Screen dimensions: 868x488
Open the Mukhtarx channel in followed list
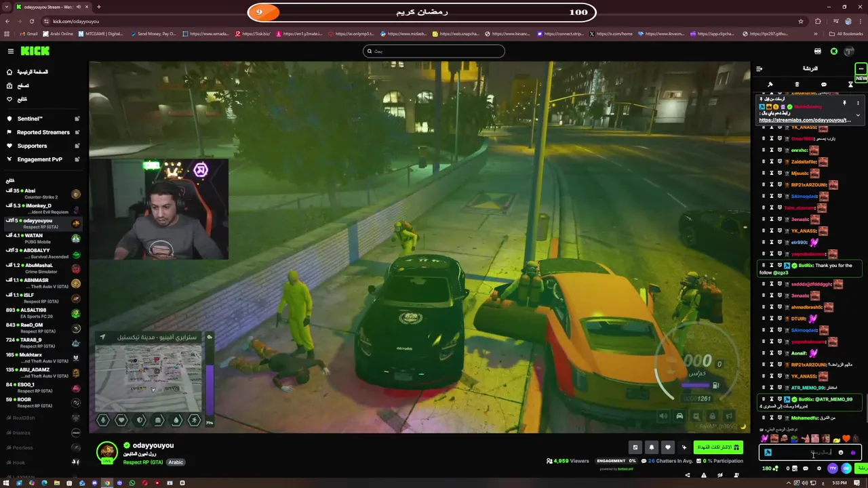point(42,358)
